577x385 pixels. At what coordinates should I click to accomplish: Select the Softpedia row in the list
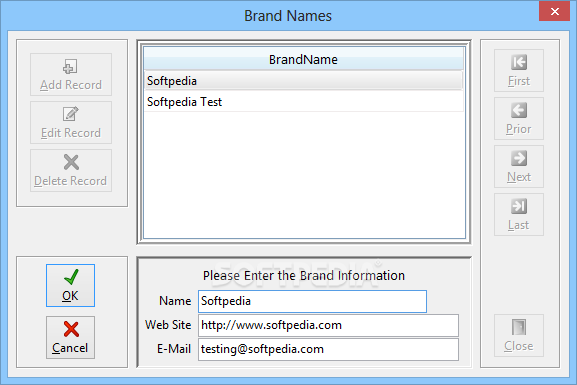304,81
